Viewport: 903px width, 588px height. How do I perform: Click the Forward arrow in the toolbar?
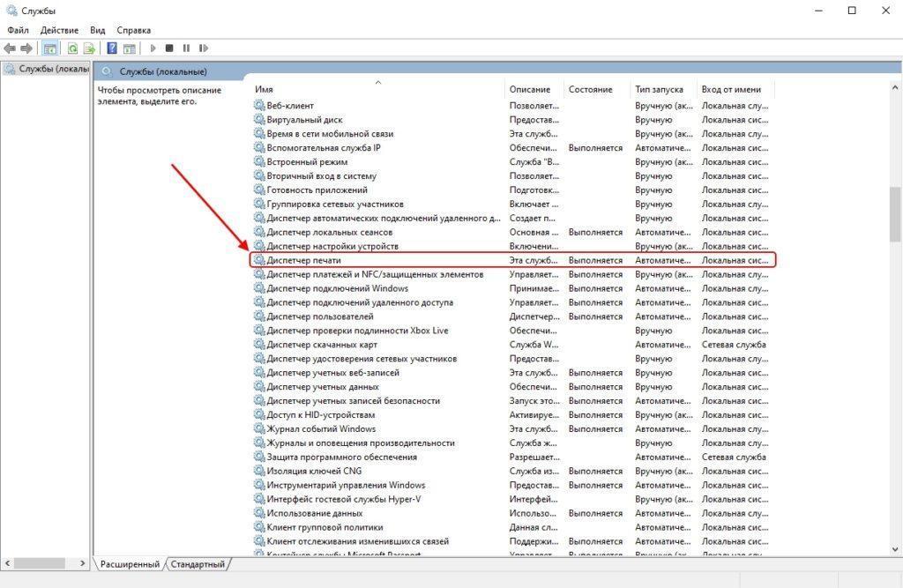click(x=26, y=48)
